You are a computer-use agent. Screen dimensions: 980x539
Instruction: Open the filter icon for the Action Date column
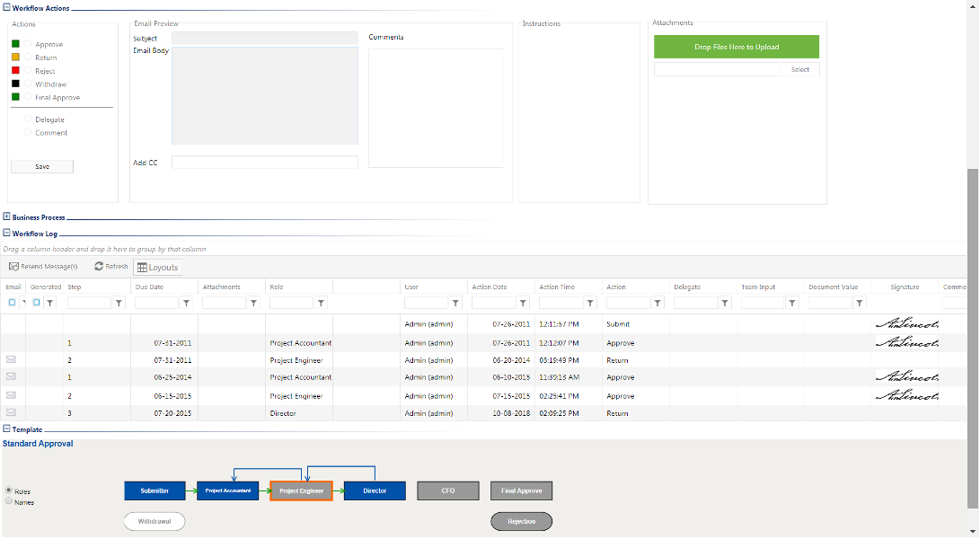[x=523, y=304]
